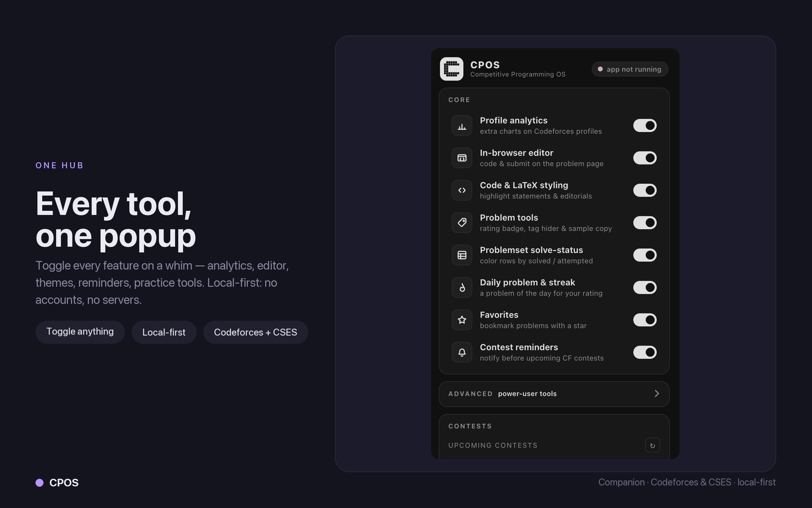812x508 pixels.
Task: Click the ONE HUB heading label
Action: point(60,165)
